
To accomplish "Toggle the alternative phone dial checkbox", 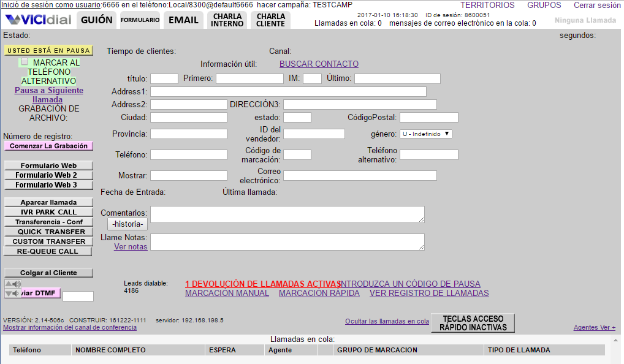I will (25, 62).
